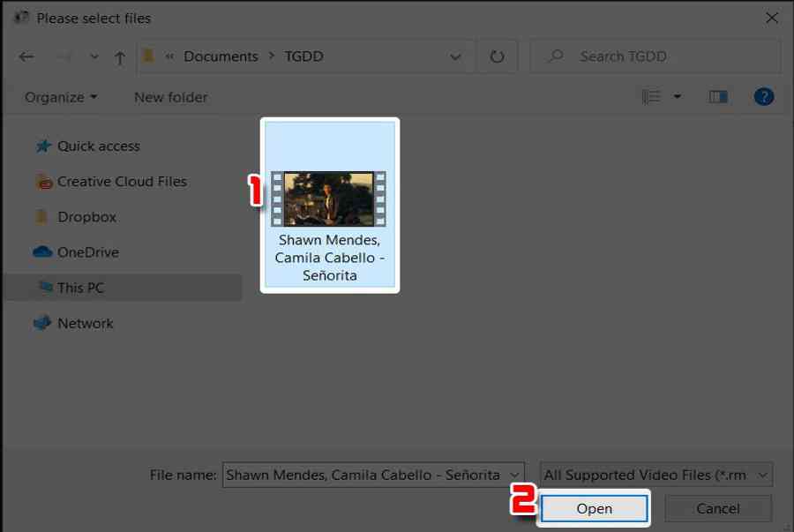Open the All Supported Video Files filter
This screenshot has width=794, height=532.
656,475
